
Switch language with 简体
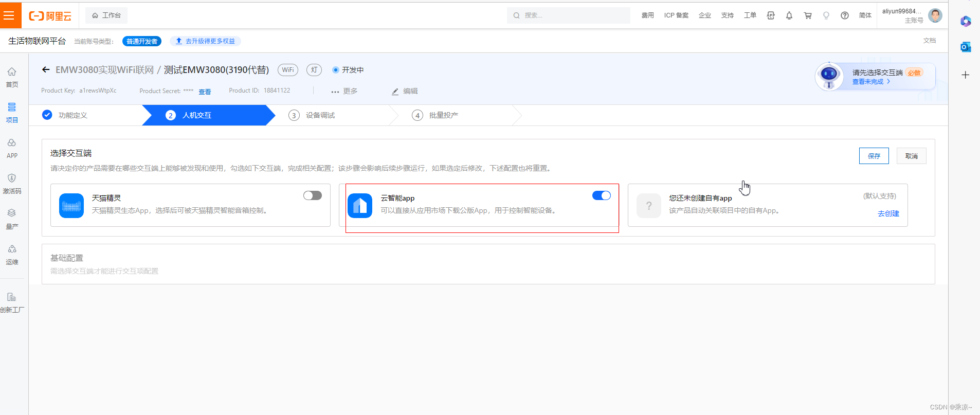(x=865, y=15)
